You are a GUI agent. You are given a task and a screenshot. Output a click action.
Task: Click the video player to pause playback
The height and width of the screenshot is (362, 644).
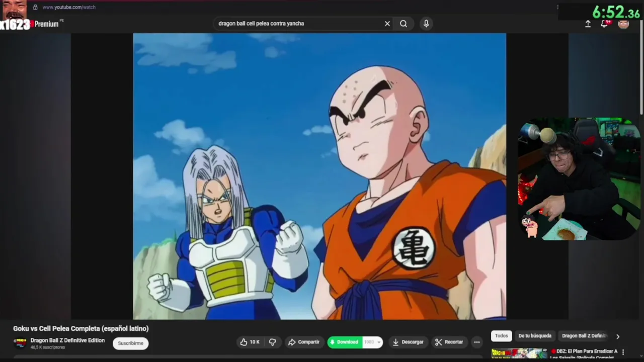[x=319, y=176]
